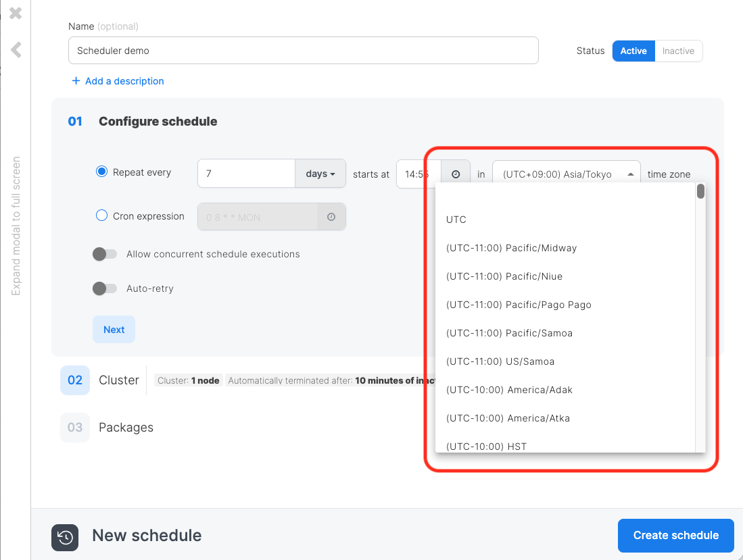Click the cron expression clock icon

pyautogui.click(x=331, y=217)
